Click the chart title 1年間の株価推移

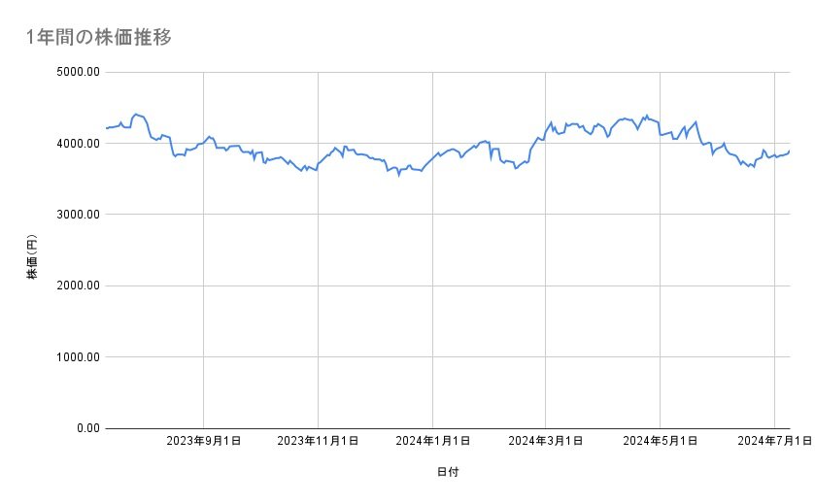[x=100, y=37]
